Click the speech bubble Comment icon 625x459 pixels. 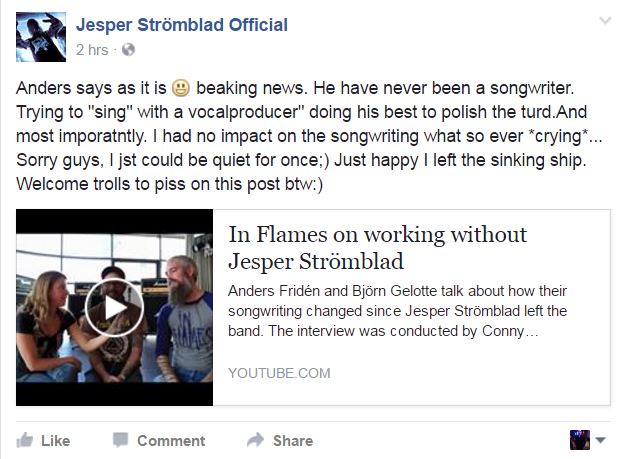coord(121,439)
